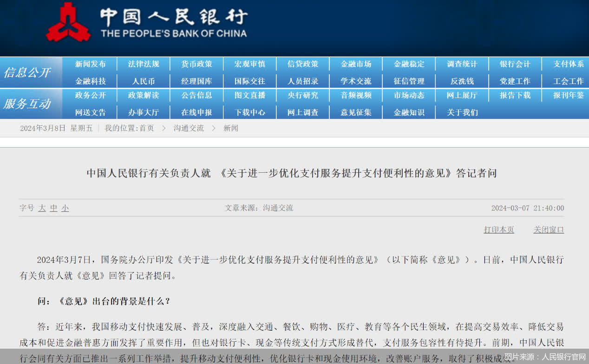589x364 pixels.
Task: Open 央行研究 menu item
Action: coord(303,95)
